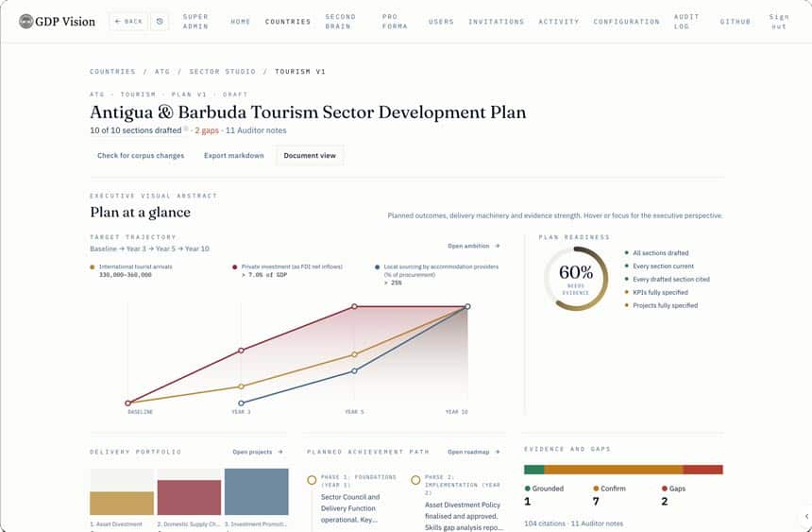
Task: Click Local sourcing Year 5 point
Action: coord(354,370)
